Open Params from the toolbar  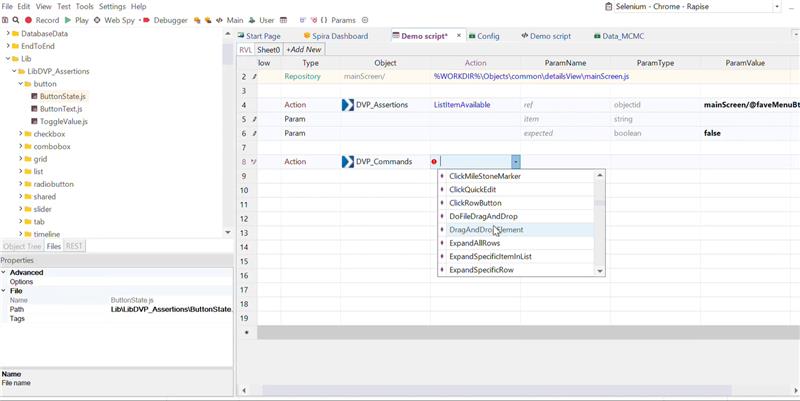[338, 20]
